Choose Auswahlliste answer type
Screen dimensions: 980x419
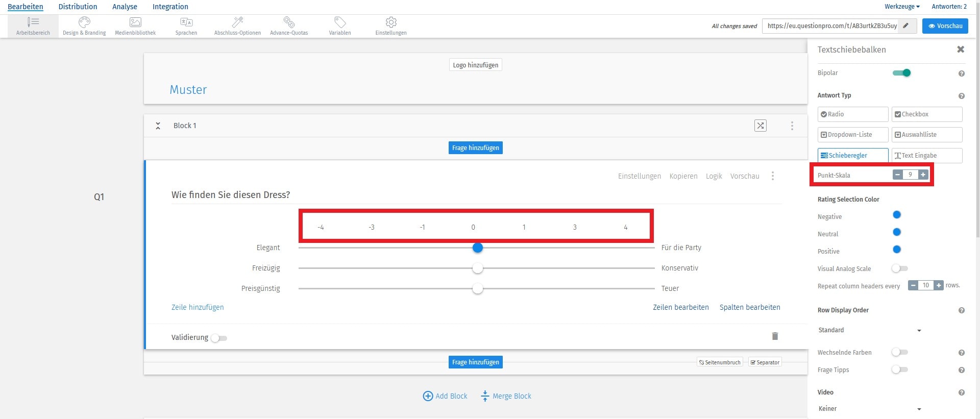tap(927, 135)
